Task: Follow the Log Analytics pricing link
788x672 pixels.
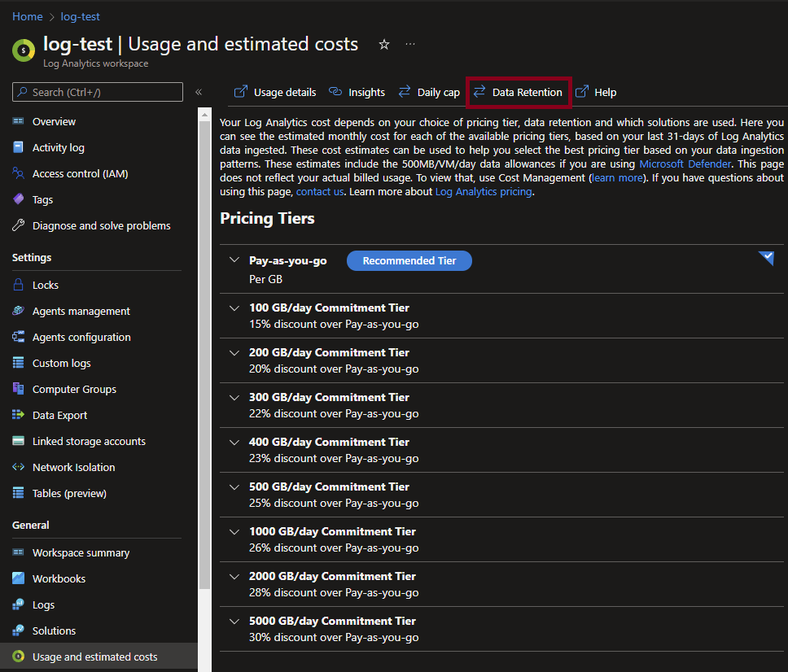Action: click(x=484, y=192)
